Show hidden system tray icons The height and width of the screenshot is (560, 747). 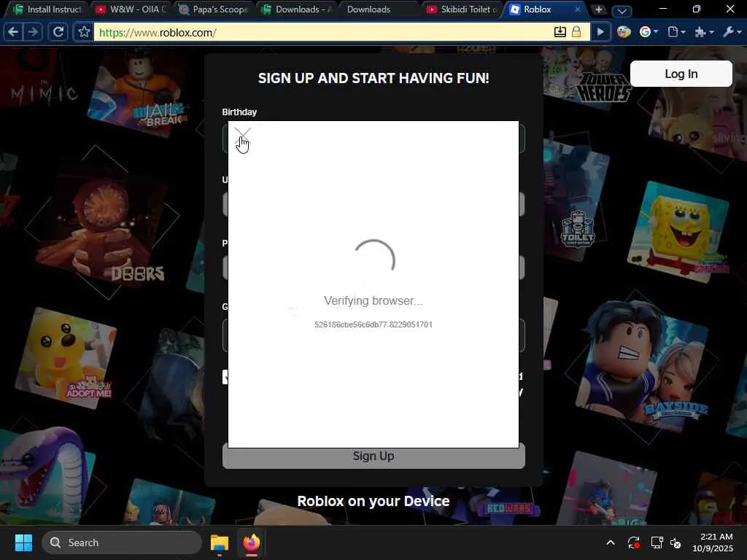pyautogui.click(x=611, y=542)
